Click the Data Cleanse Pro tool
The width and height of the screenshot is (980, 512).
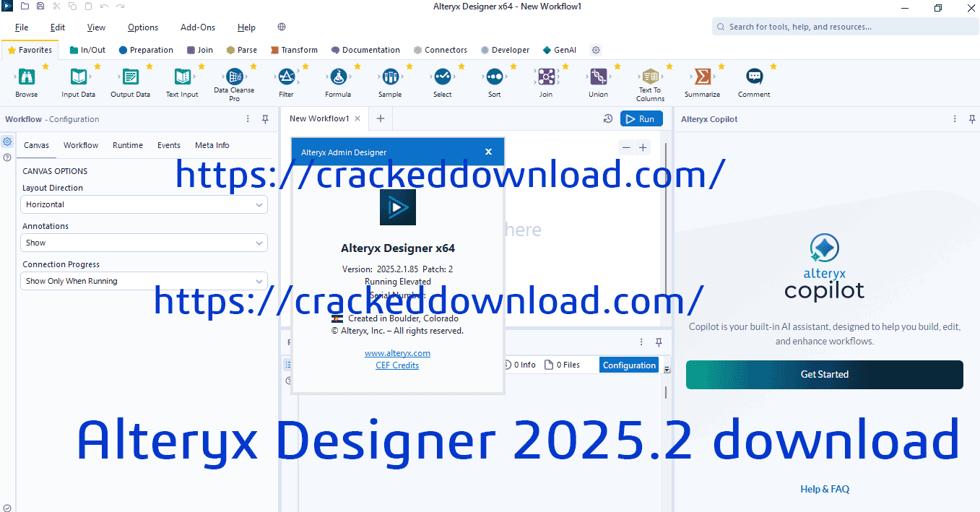pos(234,77)
